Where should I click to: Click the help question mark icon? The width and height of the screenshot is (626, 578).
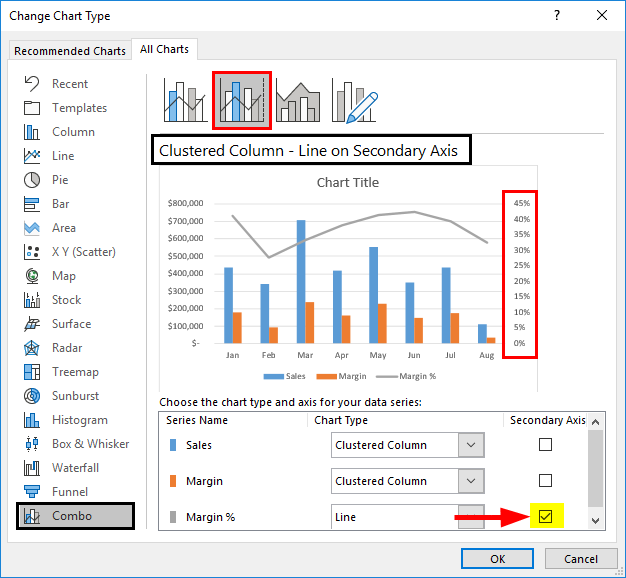(x=557, y=15)
